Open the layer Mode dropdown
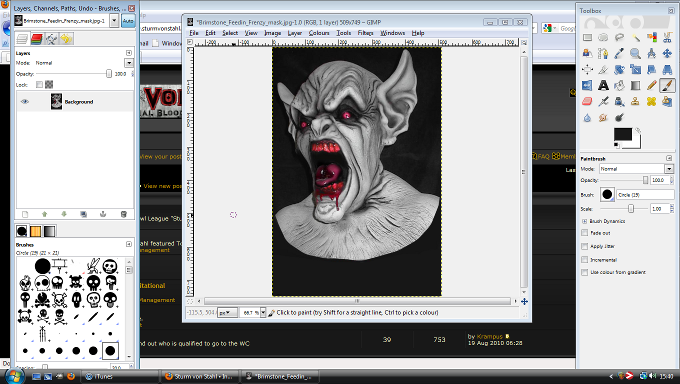The image size is (680, 384). point(129,63)
